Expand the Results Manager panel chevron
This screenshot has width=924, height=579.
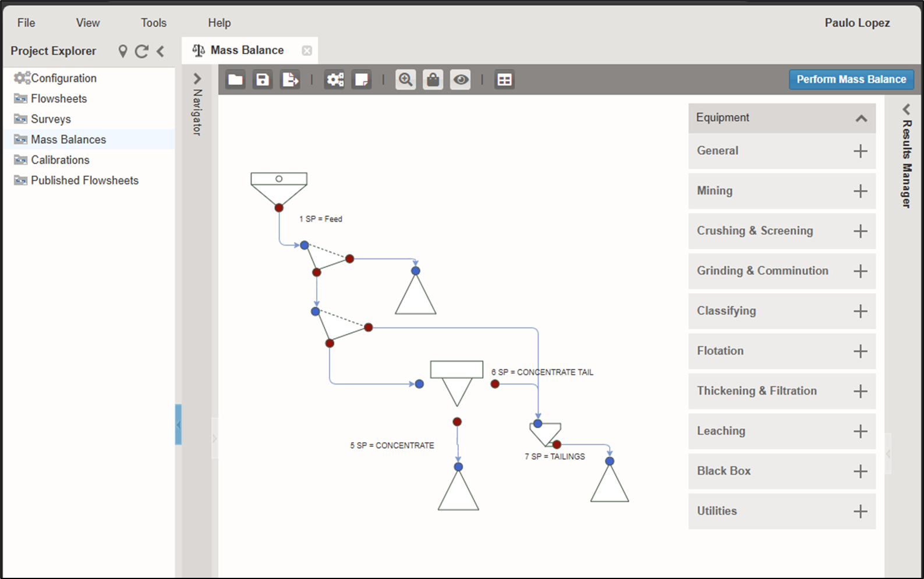[906, 109]
